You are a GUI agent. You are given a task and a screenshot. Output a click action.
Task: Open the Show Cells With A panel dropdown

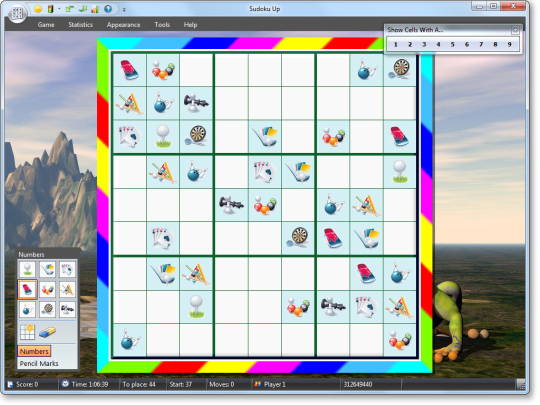click(x=515, y=30)
